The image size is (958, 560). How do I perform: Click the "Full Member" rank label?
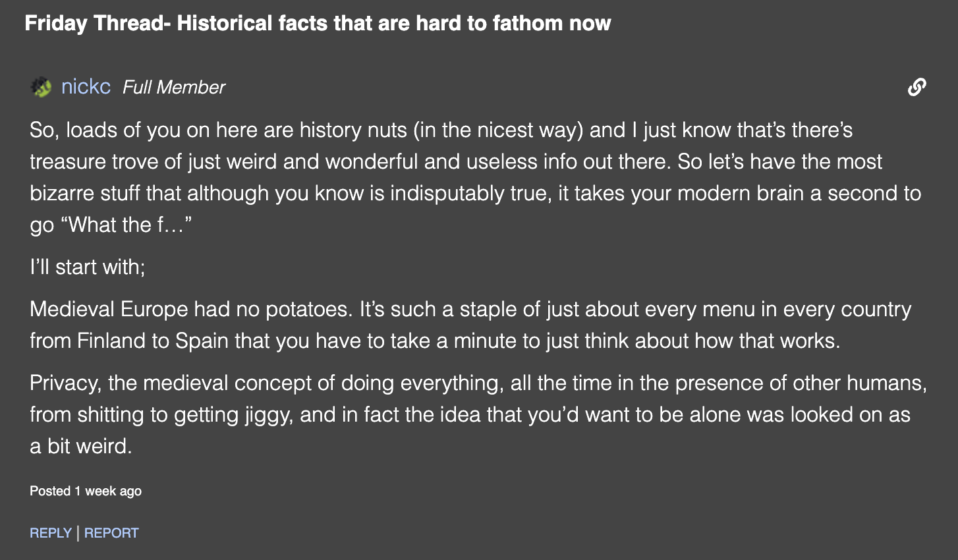coord(174,87)
